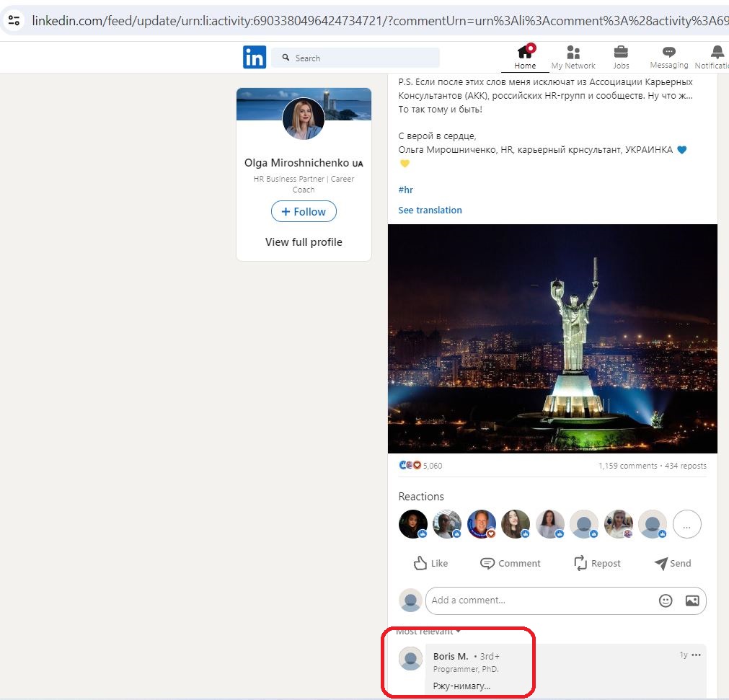Viewport: 729px width, 700px height.
Task: Open the night monument post image
Action: pos(552,338)
